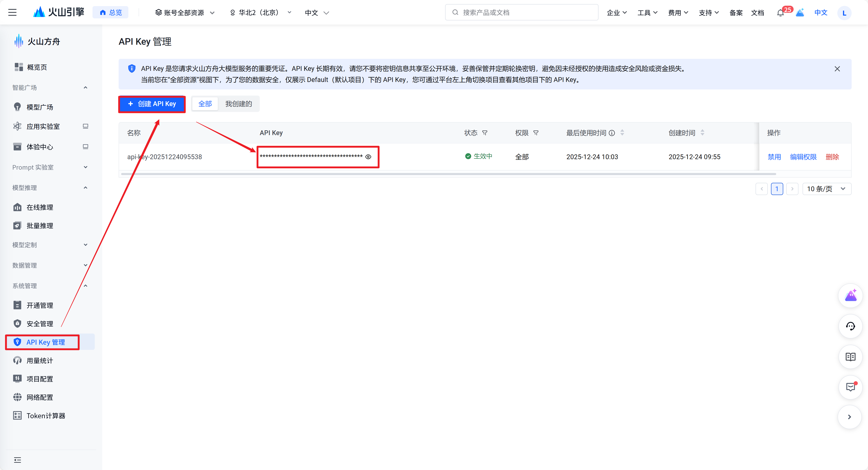Filter by 权限 column filter icon
868x470 pixels.
(536, 133)
